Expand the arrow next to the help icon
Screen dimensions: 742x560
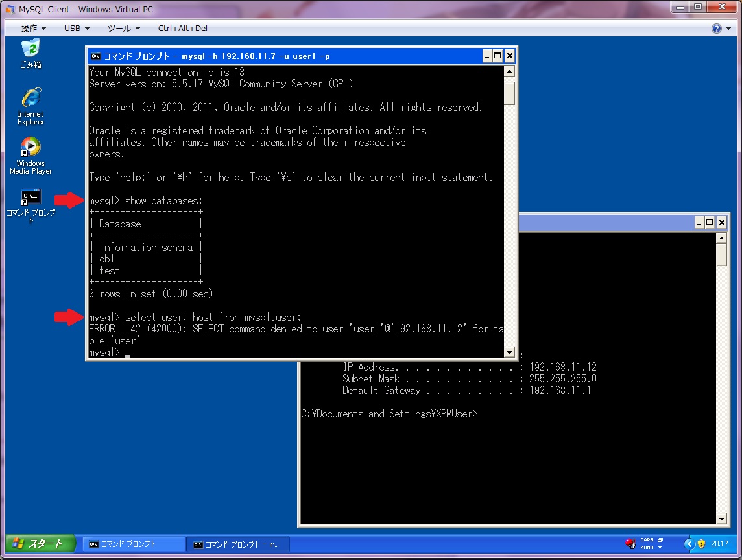(729, 29)
